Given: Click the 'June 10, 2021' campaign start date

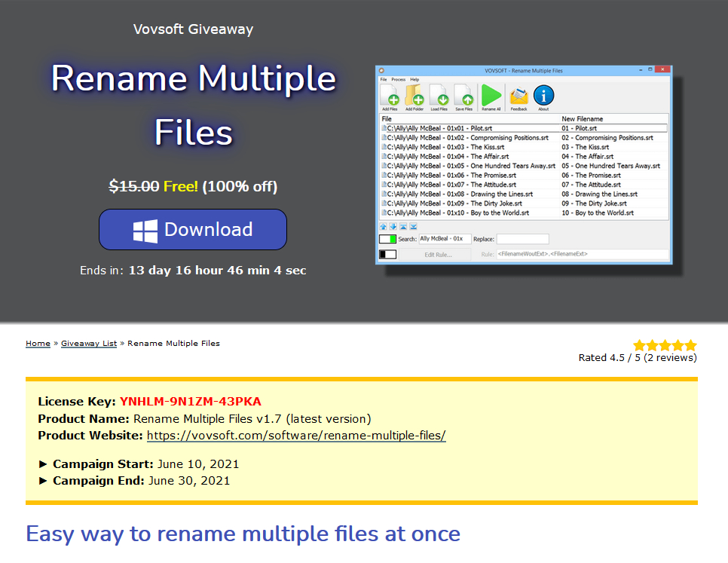Looking at the screenshot, I should coord(198,464).
